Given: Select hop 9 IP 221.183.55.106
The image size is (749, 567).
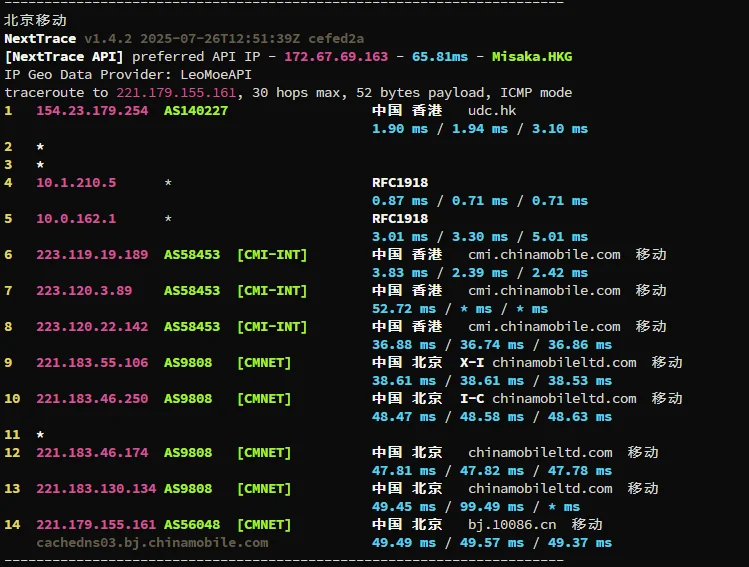Looking at the screenshot, I should coord(92,362).
